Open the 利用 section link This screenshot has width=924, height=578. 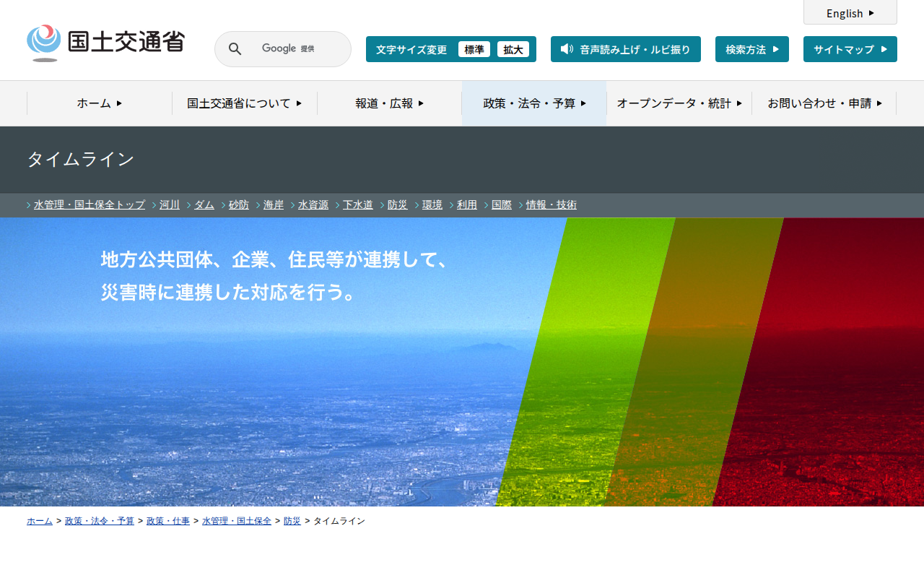point(467,205)
